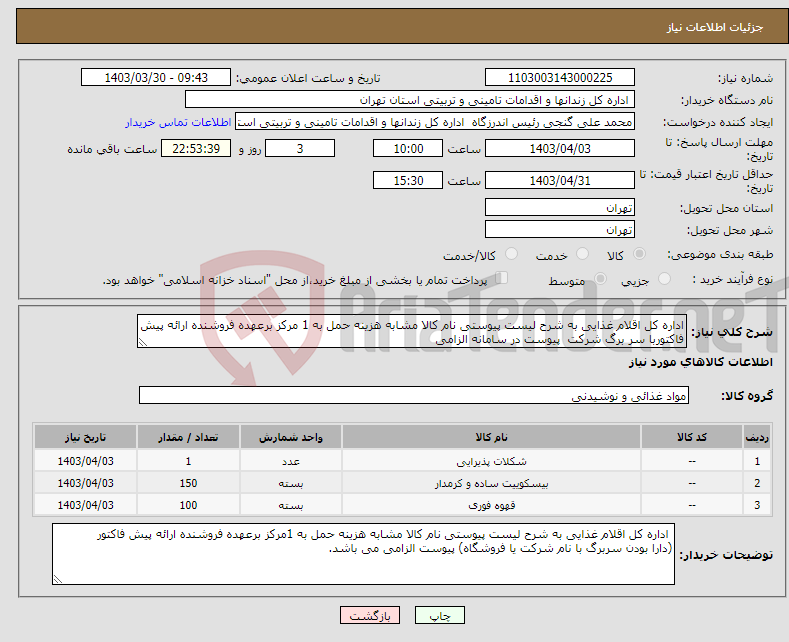Click the date cell in قهوه فوری row
The image size is (789, 642).
[85, 505]
